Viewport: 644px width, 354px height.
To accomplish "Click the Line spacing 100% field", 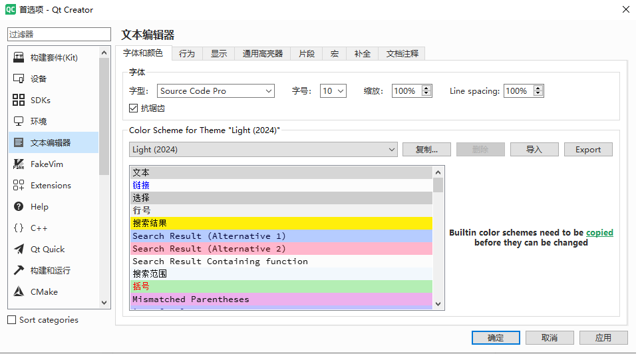I will [519, 90].
